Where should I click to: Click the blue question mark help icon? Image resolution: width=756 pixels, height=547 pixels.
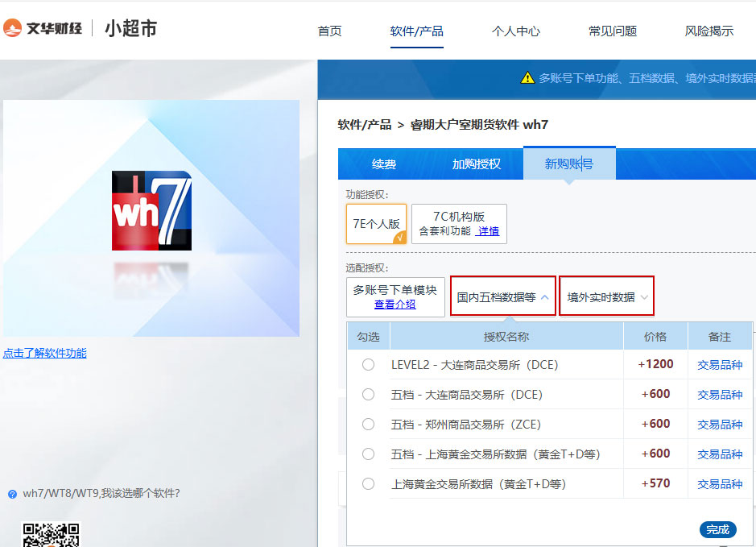click(12, 494)
